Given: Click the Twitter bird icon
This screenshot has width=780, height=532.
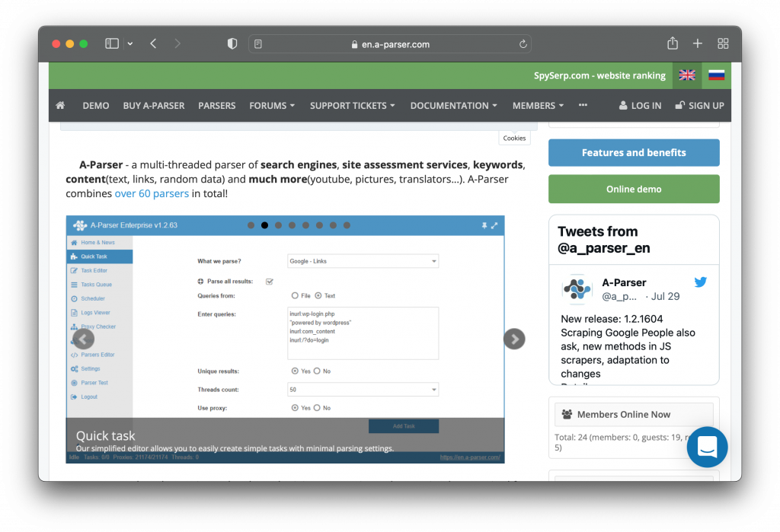Looking at the screenshot, I should click(x=700, y=282).
